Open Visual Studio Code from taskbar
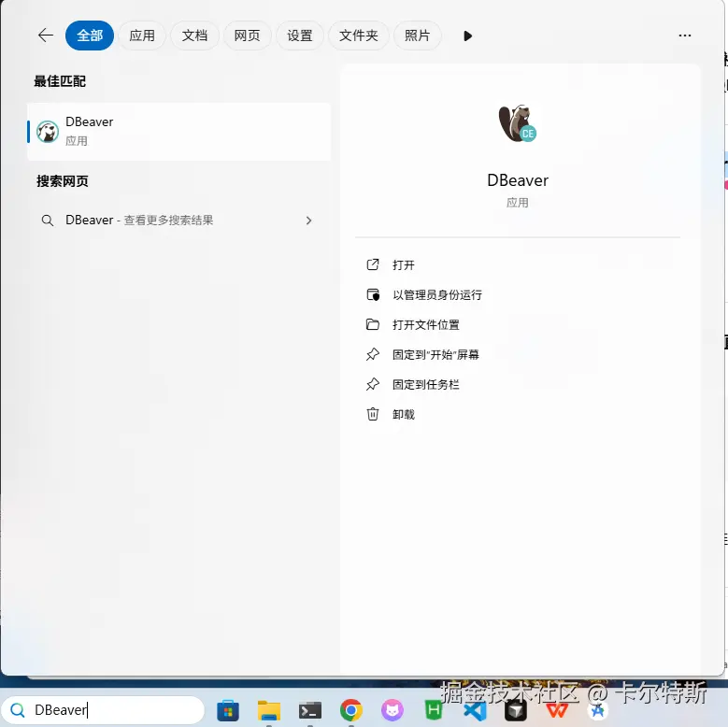728x727 pixels. pyautogui.click(x=475, y=711)
